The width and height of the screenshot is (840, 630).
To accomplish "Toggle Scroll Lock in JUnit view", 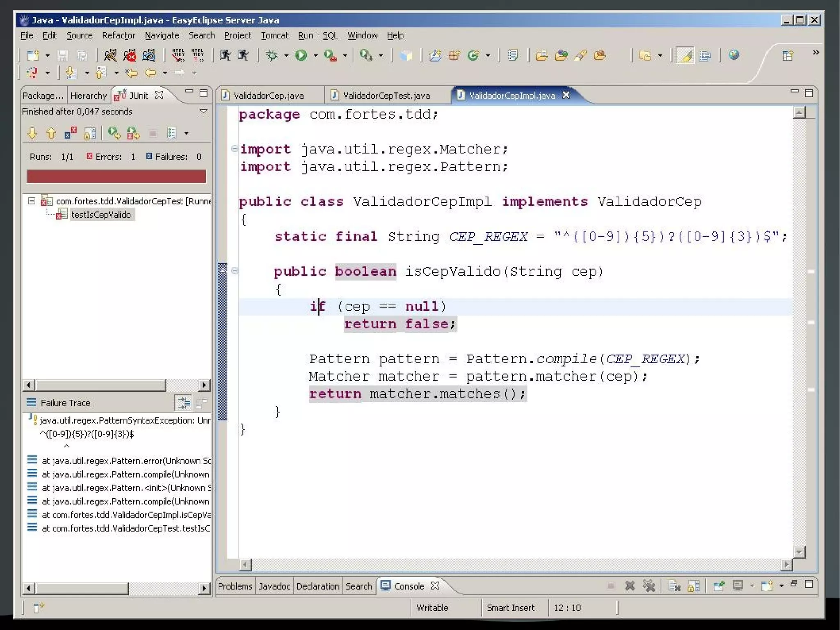I will click(90, 133).
